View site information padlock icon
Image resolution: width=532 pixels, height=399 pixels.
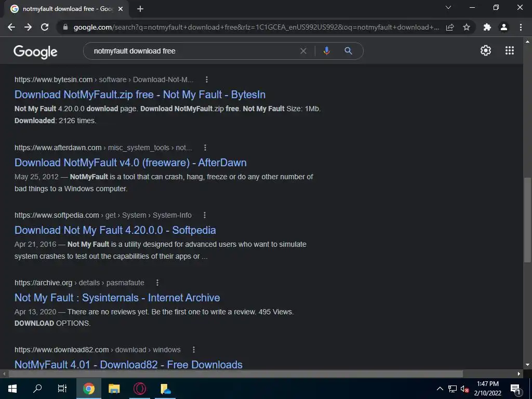point(65,27)
